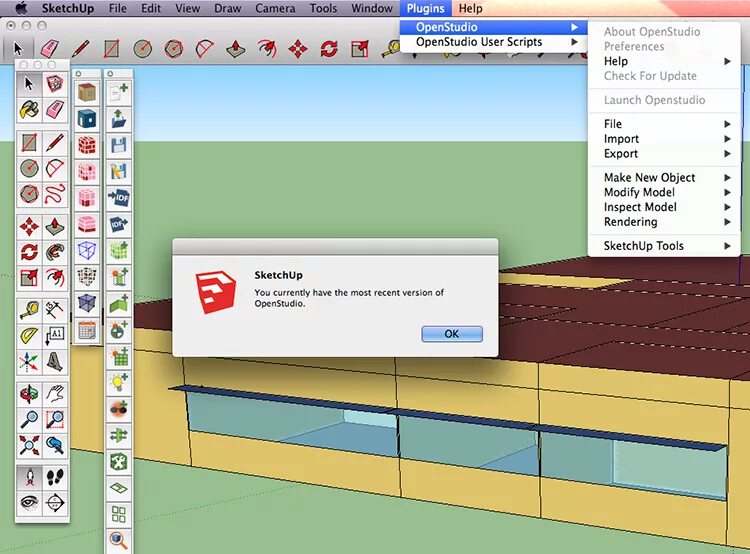Click the import IDF icon

pos(119,198)
